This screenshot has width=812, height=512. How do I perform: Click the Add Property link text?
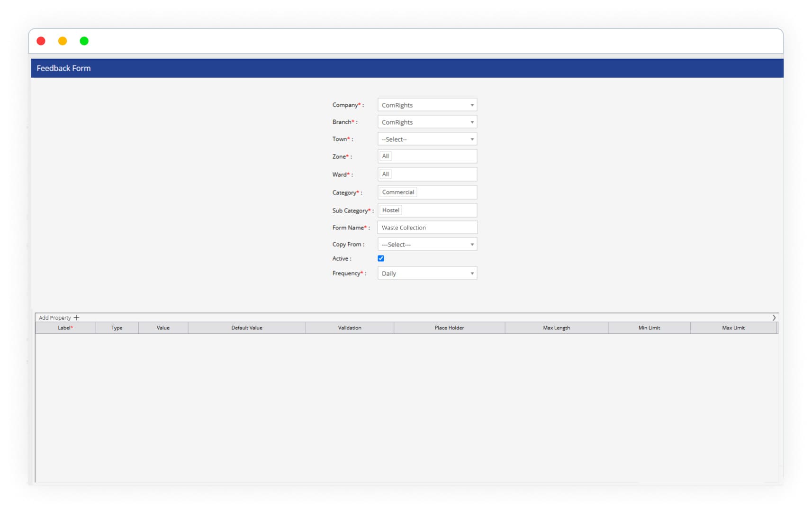click(x=54, y=318)
